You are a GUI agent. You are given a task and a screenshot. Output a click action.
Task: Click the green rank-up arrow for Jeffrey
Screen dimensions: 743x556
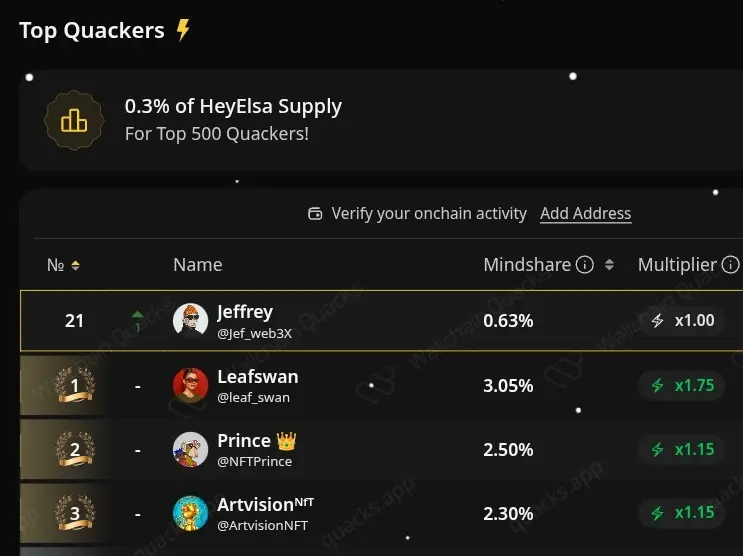[x=138, y=316]
